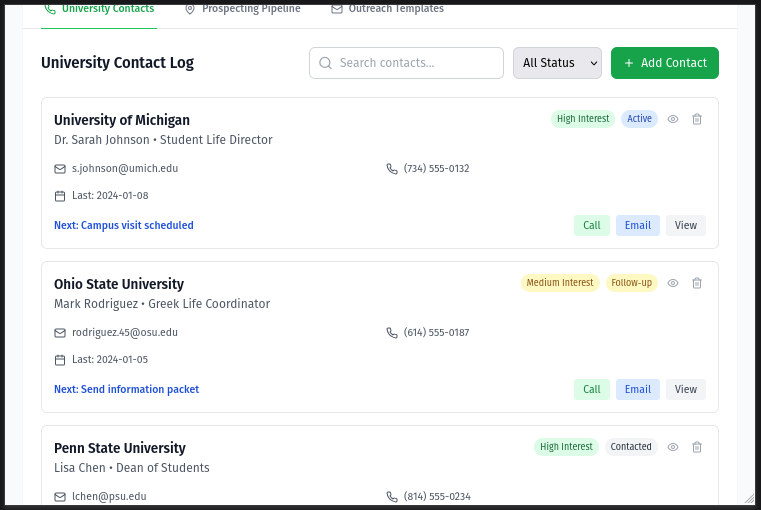761x510 pixels.
Task: Click trash icon for Penn State University
Action: 697,447
